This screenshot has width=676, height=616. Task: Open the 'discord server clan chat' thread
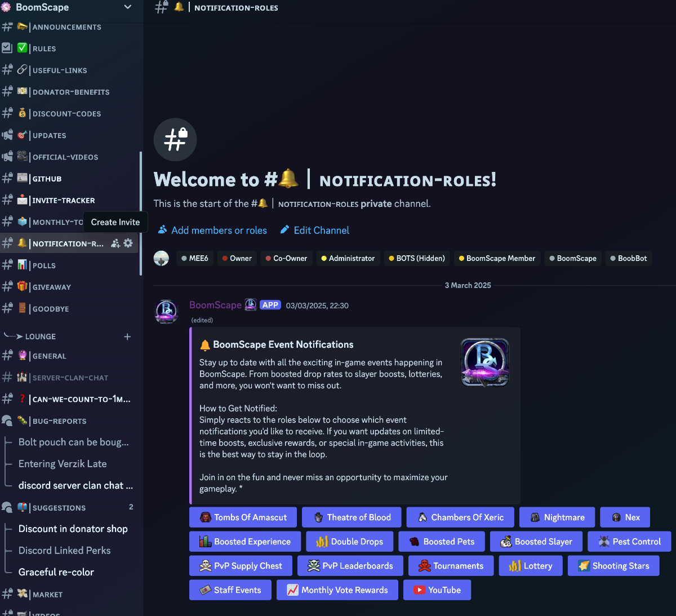tap(75, 485)
